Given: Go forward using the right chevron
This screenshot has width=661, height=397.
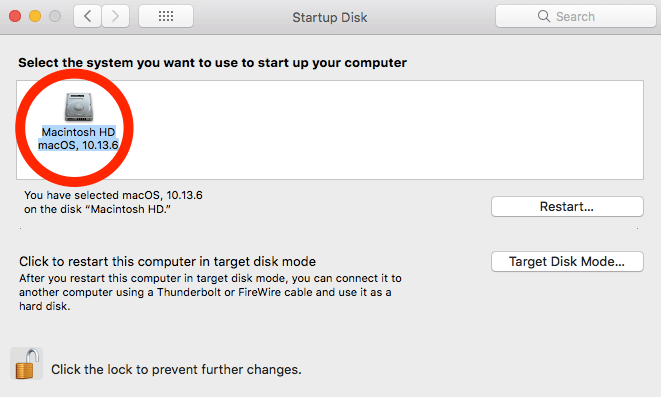Looking at the screenshot, I should pyautogui.click(x=115, y=16).
